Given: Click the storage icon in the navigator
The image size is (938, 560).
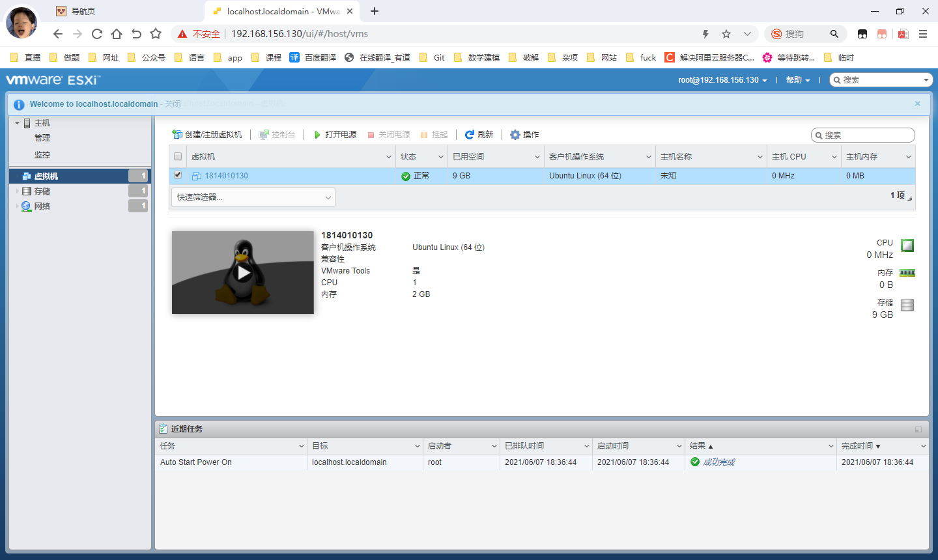Looking at the screenshot, I should [27, 191].
